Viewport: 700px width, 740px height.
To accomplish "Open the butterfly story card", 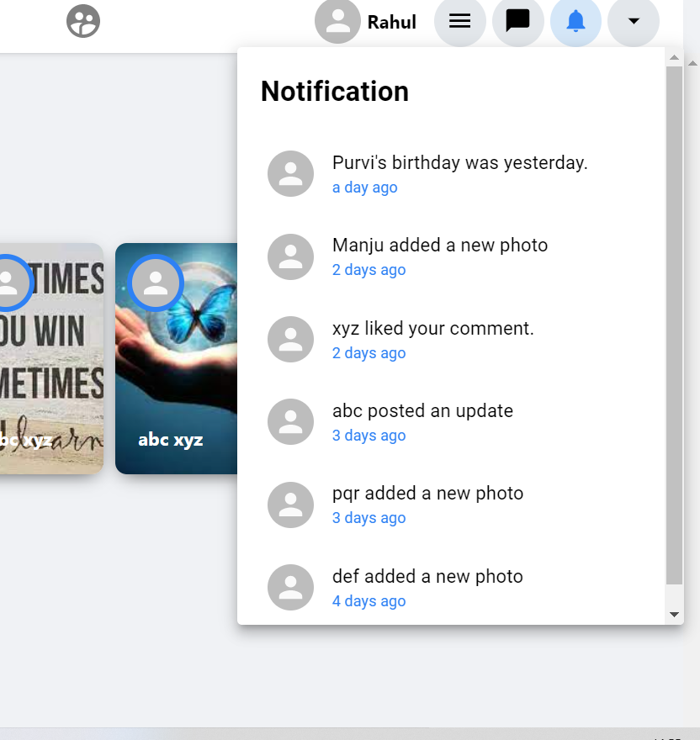I will [176, 359].
